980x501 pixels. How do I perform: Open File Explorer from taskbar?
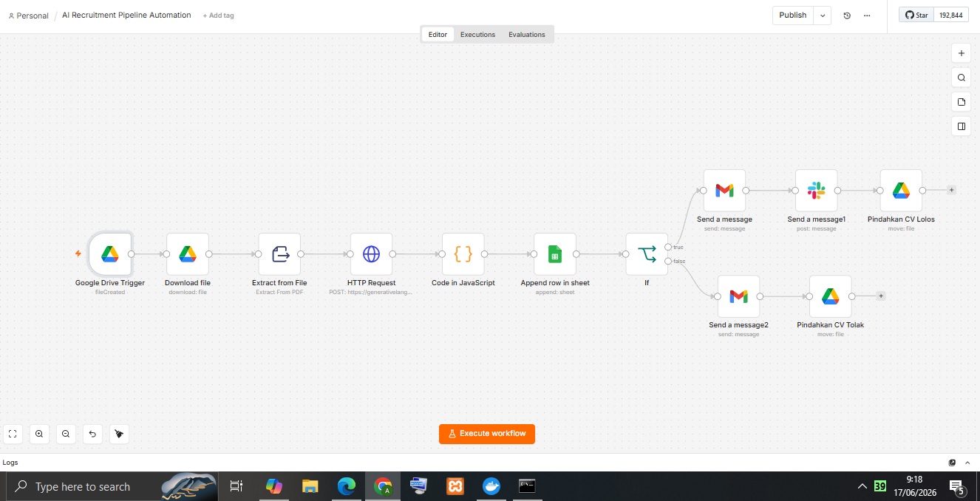(x=310, y=486)
